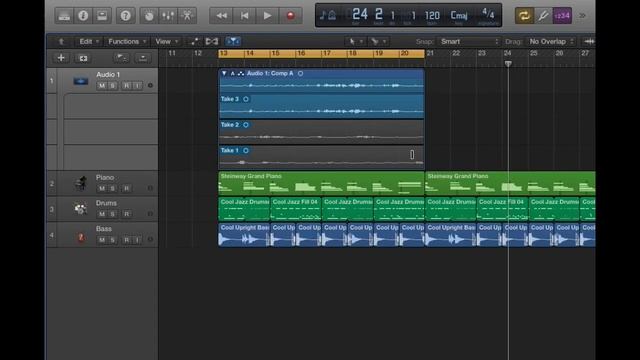Click the tempo value 120
This screenshot has width=640, height=360.
coord(432,16)
